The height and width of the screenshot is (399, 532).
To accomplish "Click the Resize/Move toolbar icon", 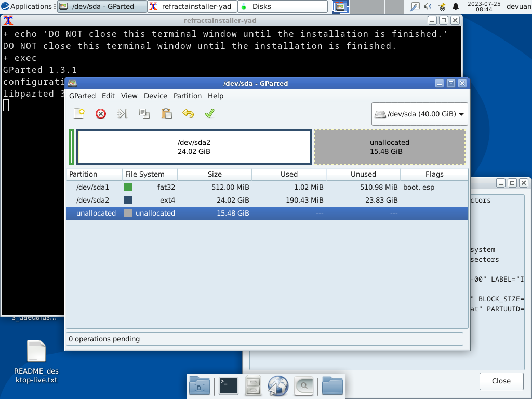I will [122, 114].
